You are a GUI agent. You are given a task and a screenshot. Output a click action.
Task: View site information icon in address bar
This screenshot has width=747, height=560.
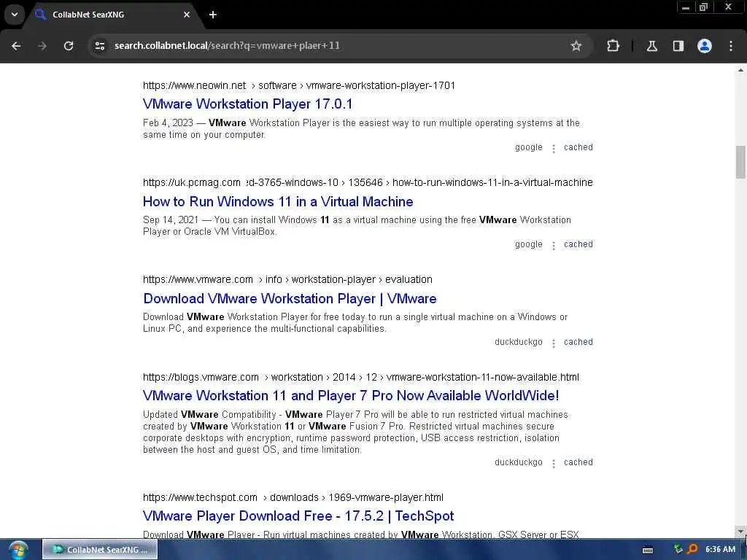coord(100,46)
